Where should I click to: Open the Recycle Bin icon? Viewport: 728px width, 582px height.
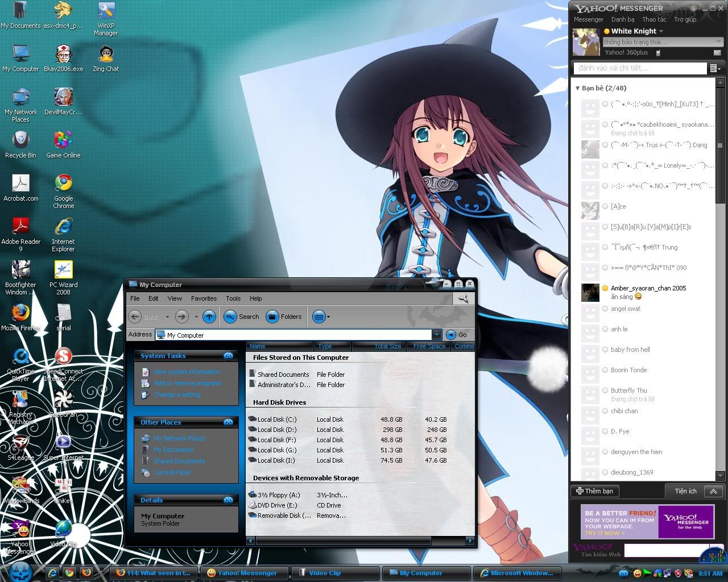pyautogui.click(x=20, y=145)
